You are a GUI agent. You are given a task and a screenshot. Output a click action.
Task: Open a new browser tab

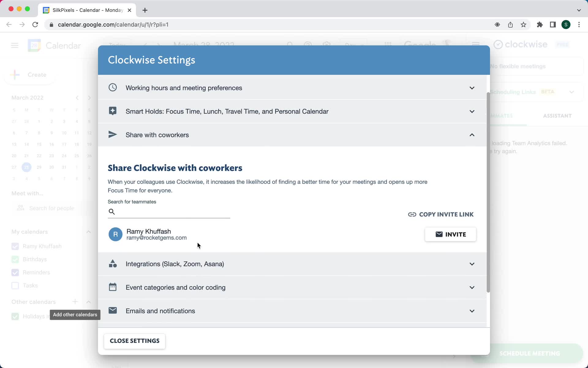[x=145, y=10]
